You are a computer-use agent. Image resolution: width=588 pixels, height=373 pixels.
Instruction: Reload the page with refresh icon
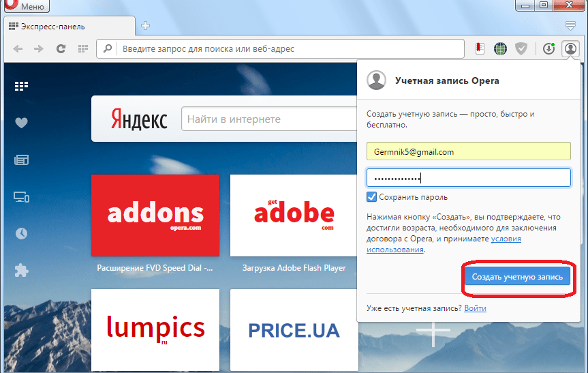61,48
